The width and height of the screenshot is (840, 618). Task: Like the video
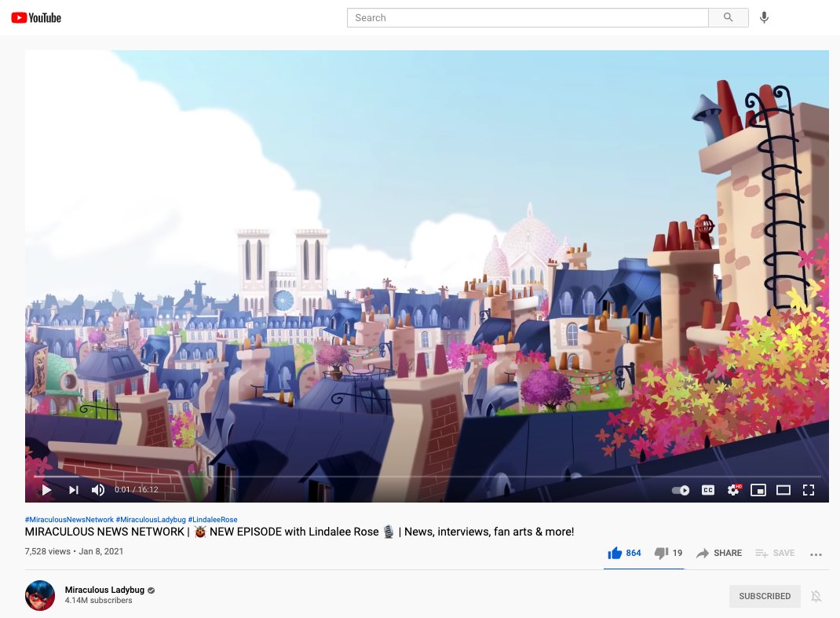point(616,552)
